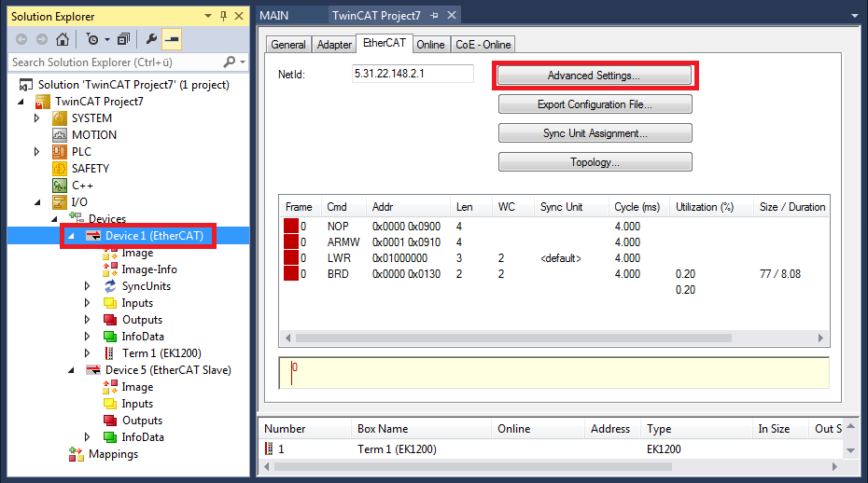Click the NetId input field
Image resolution: width=868 pixels, height=483 pixels.
413,74
